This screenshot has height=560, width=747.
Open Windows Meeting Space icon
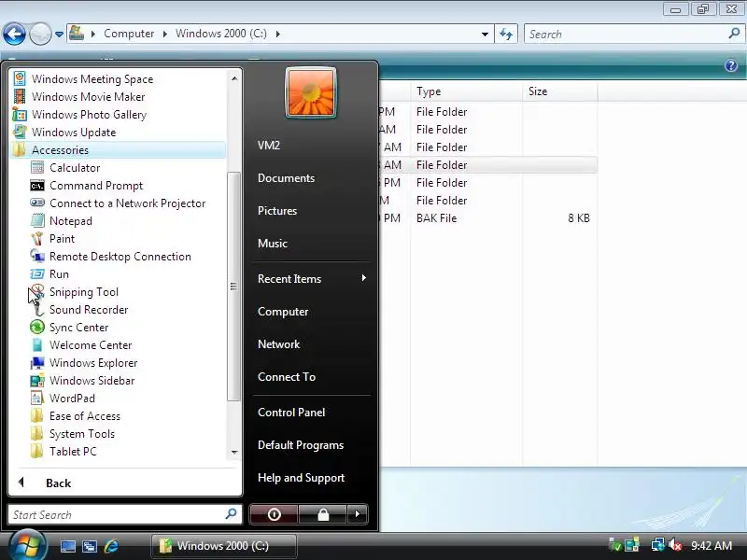(20, 78)
